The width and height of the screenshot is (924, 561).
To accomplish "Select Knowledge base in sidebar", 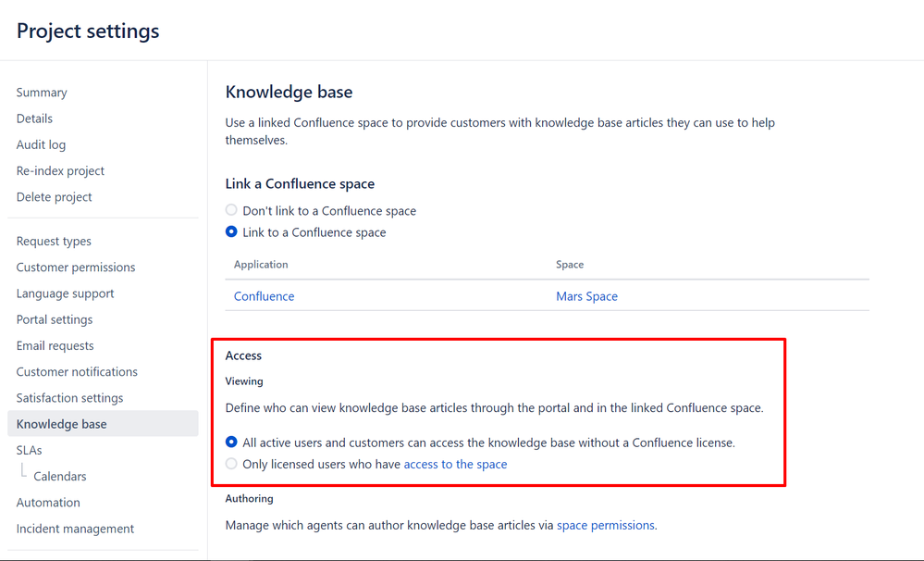I will point(103,424).
